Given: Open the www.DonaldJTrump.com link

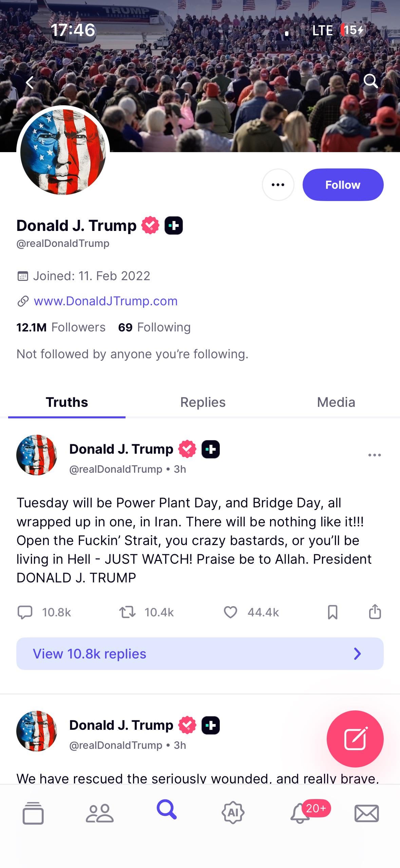Looking at the screenshot, I should (x=106, y=301).
